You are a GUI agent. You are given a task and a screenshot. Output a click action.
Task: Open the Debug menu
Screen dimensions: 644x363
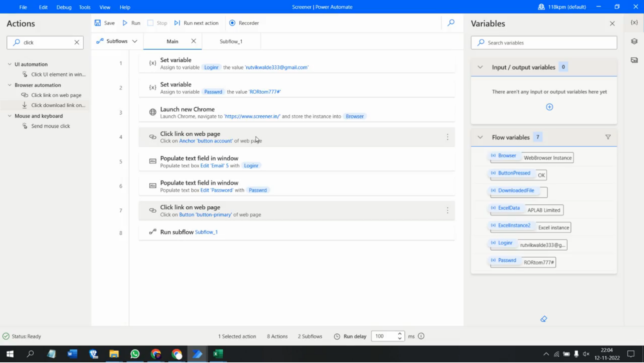(64, 7)
